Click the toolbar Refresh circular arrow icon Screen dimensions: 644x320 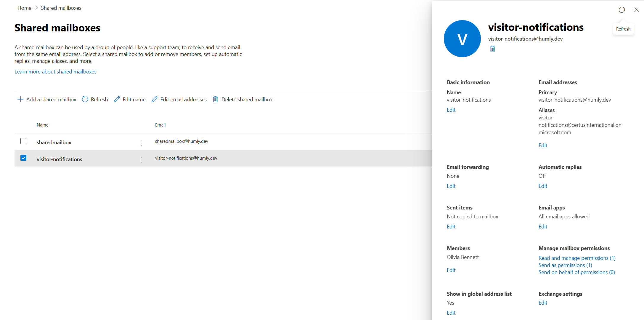[x=85, y=100]
